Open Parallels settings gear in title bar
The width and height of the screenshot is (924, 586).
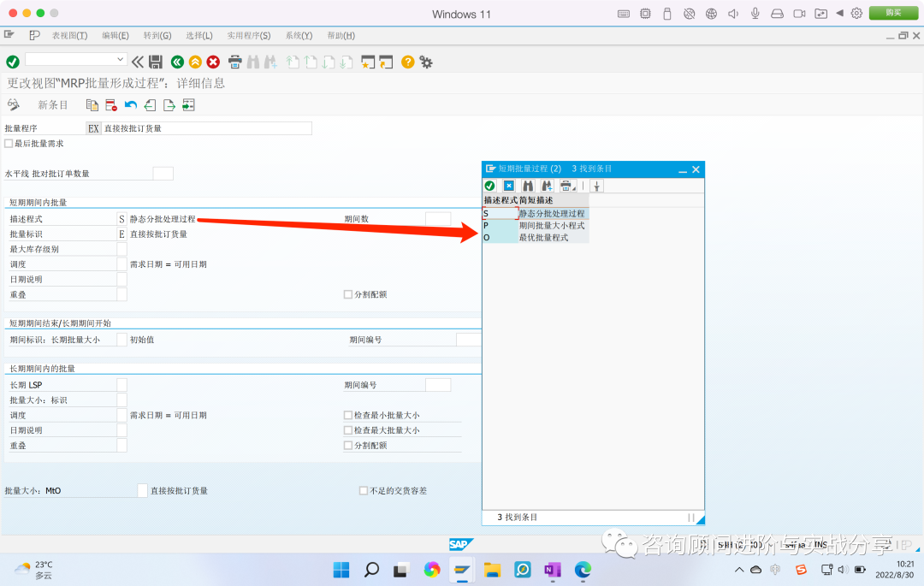pyautogui.click(x=856, y=13)
